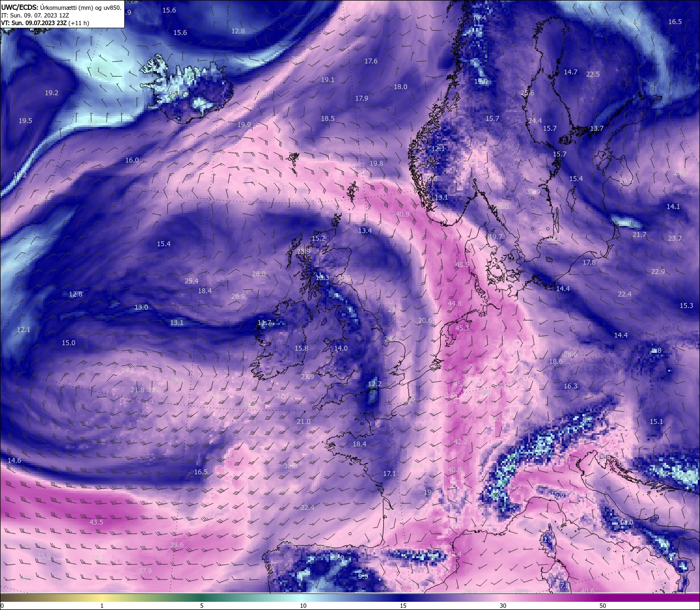Click the '15.2' map value
The width and height of the screenshot is (700, 610).
click(x=318, y=239)
